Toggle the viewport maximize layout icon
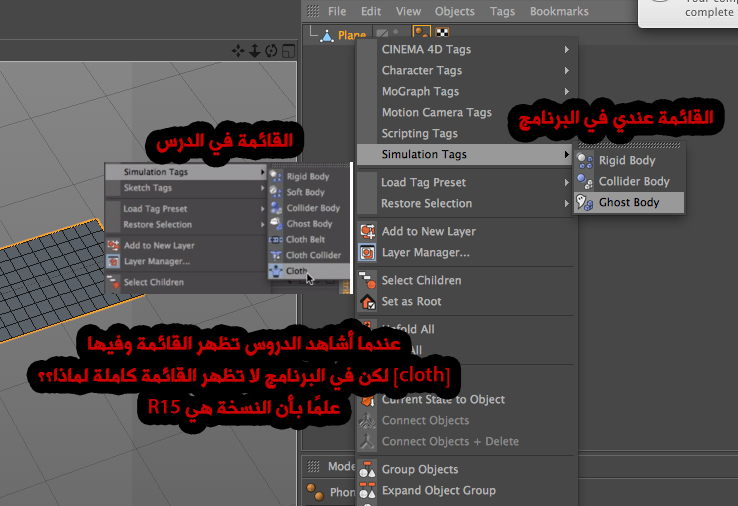Viewport: 738px width, 506px height. pos(288,50)
